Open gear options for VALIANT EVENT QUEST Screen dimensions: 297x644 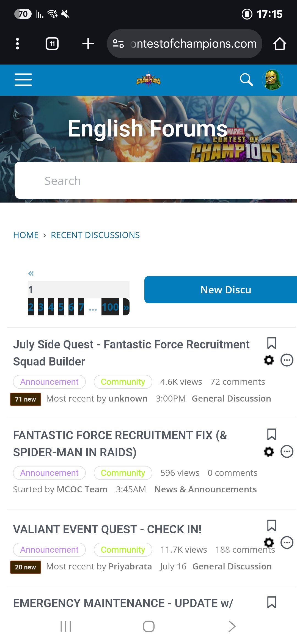[x=269, y=542]
